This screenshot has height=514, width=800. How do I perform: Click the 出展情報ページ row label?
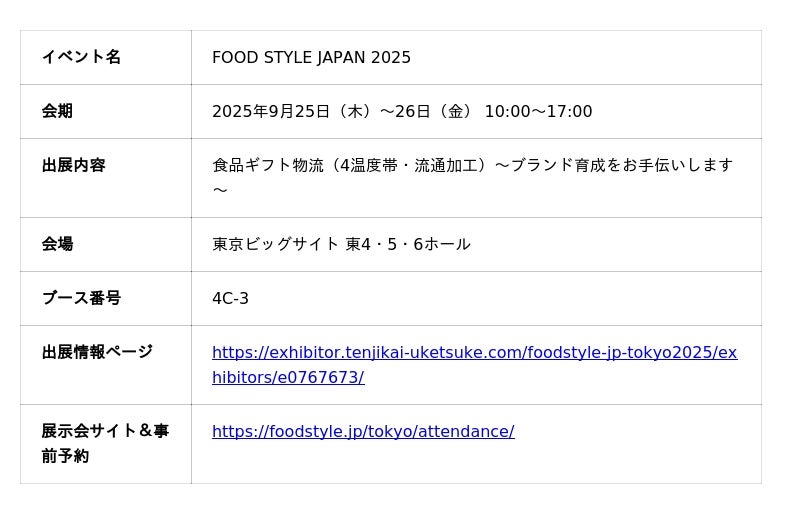coord(97,352)
